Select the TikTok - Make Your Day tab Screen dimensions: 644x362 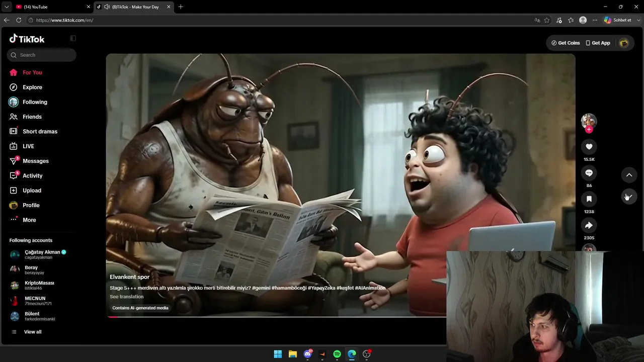pyautogui.click(x=135, y=7)
